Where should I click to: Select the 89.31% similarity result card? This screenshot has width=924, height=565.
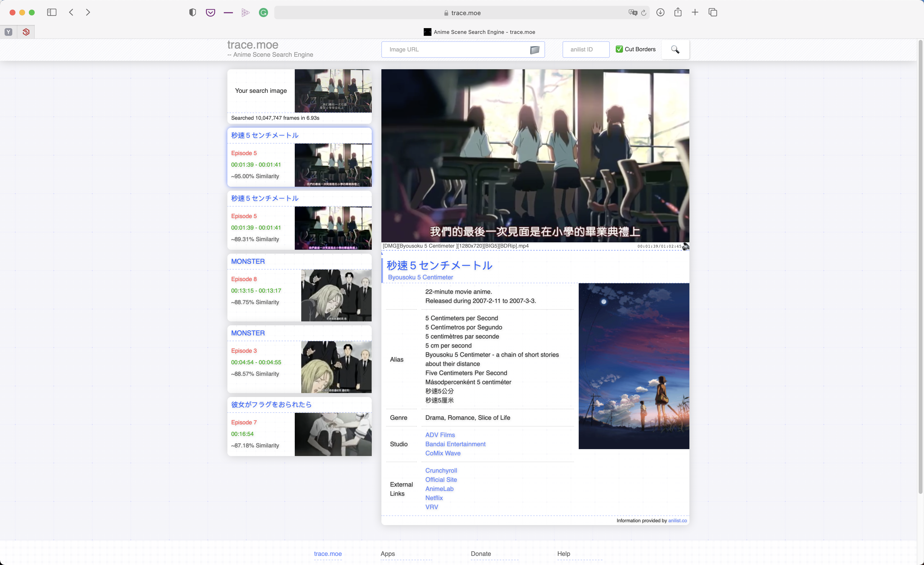pos(299,220)
